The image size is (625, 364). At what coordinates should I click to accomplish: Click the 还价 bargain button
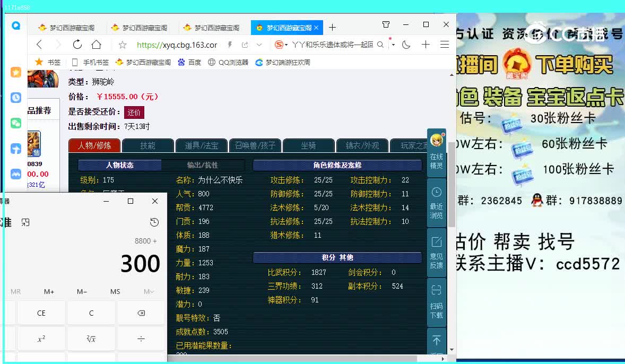(134, 112)
